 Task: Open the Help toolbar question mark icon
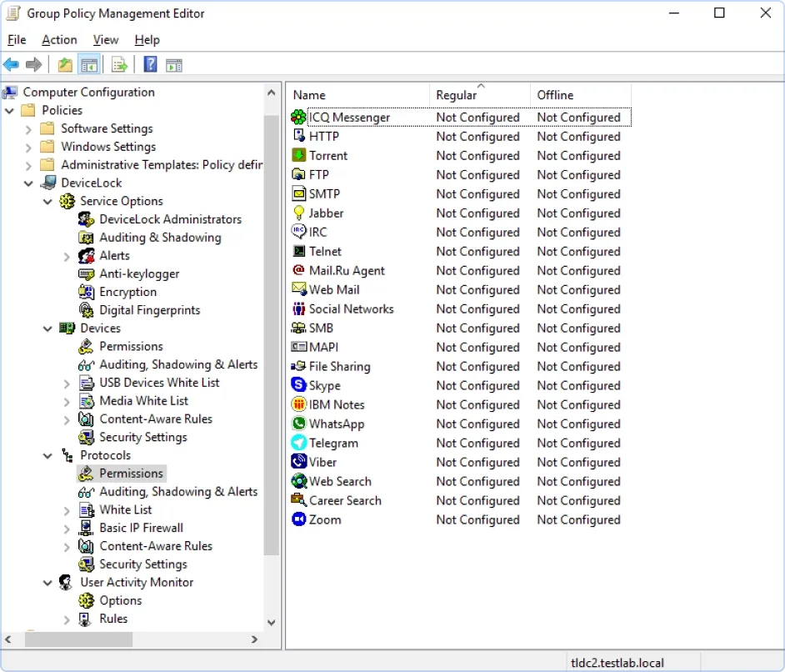150,64
